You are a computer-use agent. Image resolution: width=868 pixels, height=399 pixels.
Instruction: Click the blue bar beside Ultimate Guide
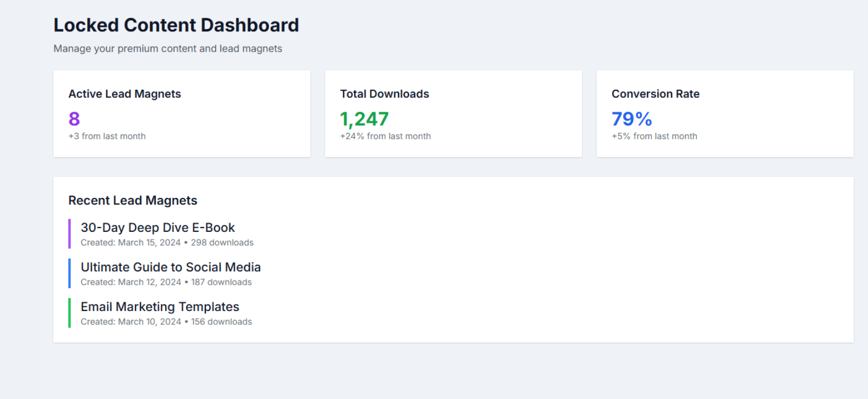point(70,273)
